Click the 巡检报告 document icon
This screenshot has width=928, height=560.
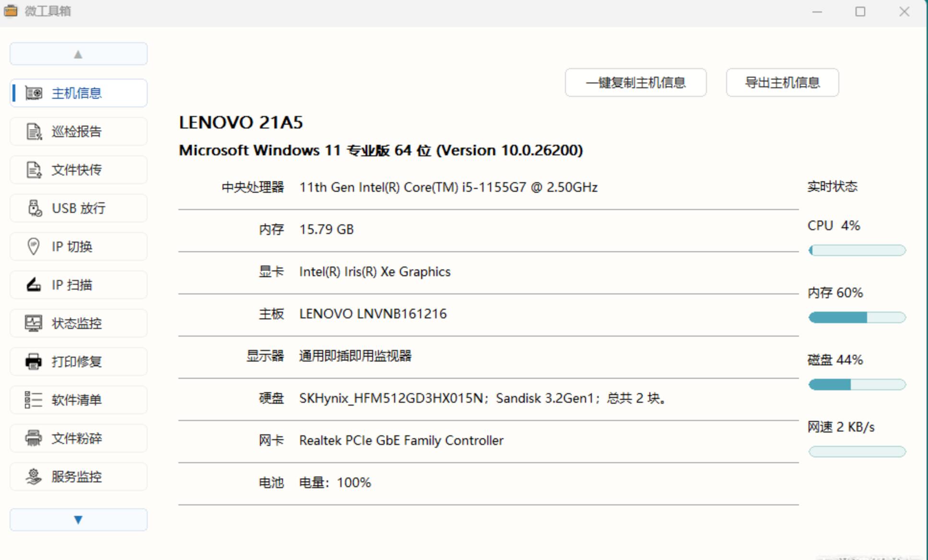[34, 131]
